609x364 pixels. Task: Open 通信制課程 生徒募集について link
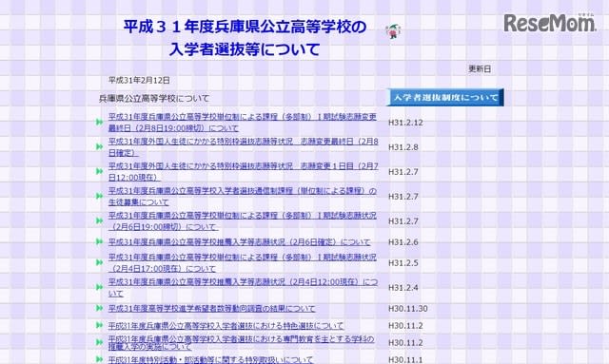coord(243,197)
